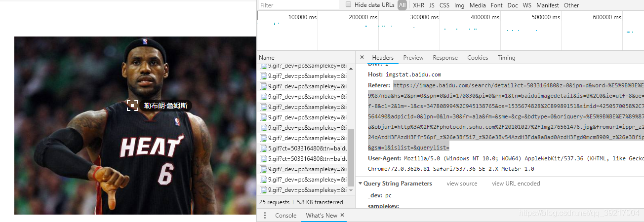Click the Name column header
This screenshot has width=644, height=222.
tap(306, 58)
